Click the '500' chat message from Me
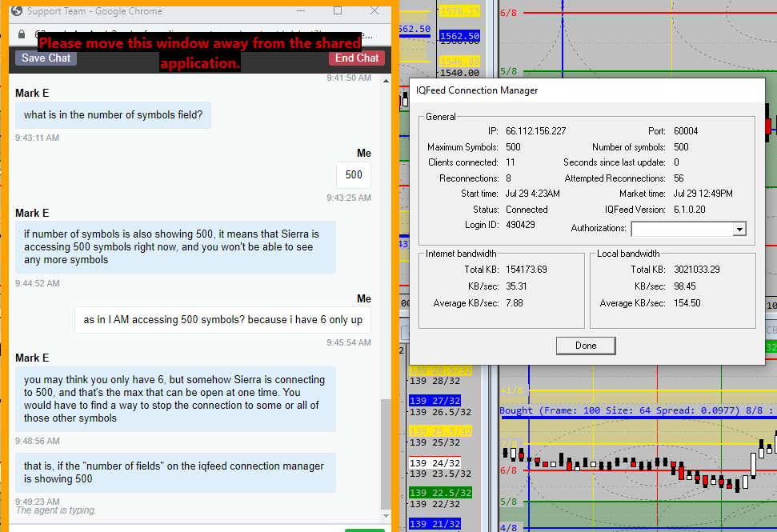Image resolution: width=777 pixels, height=532 pixels. click(354, 175)
